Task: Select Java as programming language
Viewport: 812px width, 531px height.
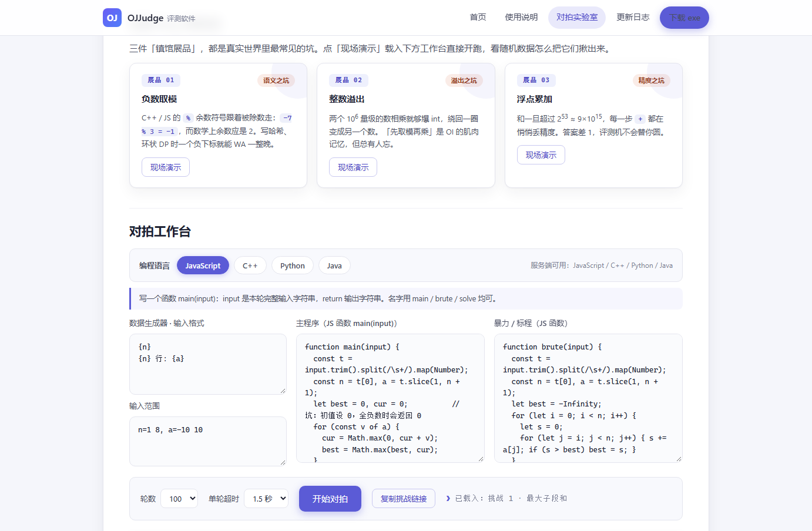Action: pyautogui.click(x=334, y=265)
